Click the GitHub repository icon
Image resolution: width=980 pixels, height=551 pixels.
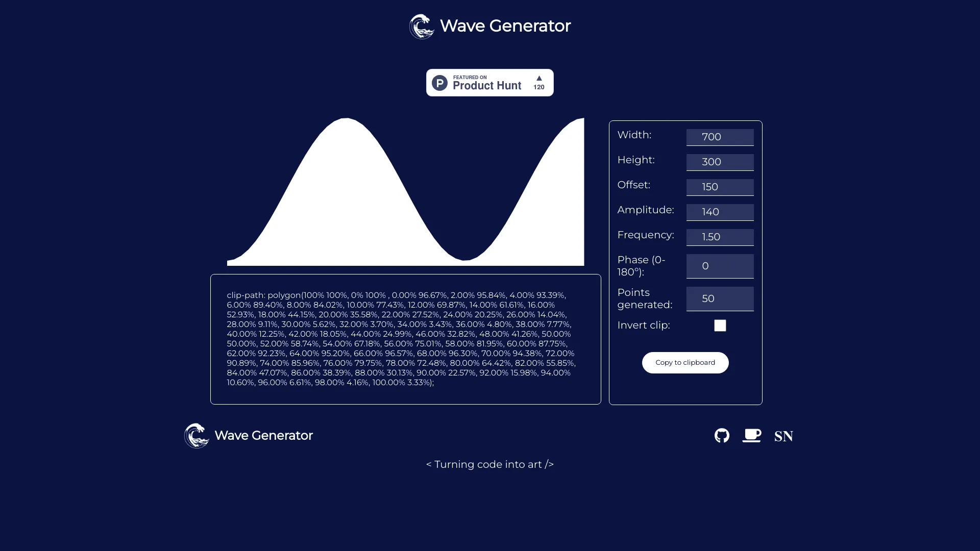(722, 436)
